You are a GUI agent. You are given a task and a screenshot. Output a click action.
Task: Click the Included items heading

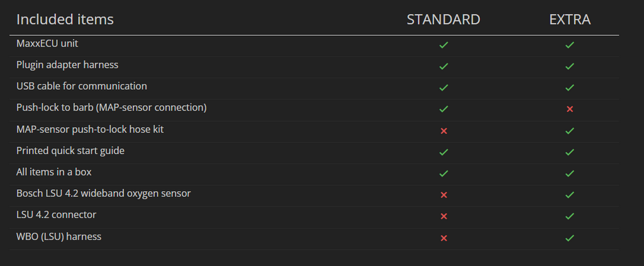point(65,19)
